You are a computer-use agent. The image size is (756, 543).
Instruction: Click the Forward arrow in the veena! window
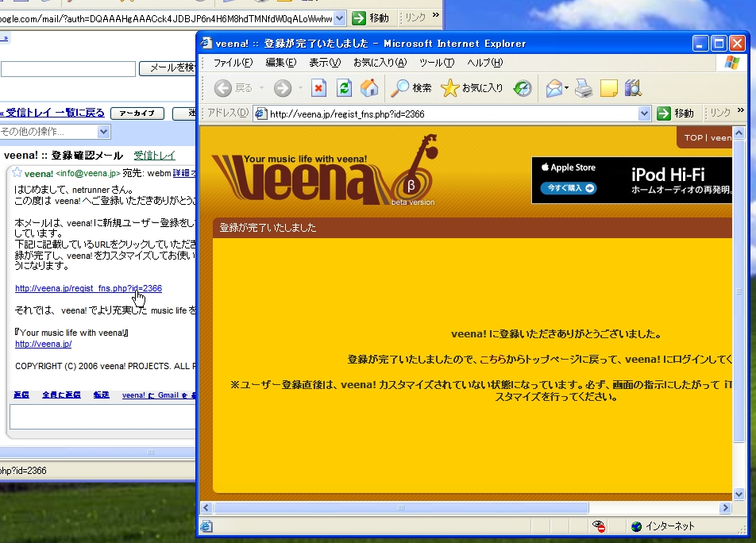pos(283,88)
